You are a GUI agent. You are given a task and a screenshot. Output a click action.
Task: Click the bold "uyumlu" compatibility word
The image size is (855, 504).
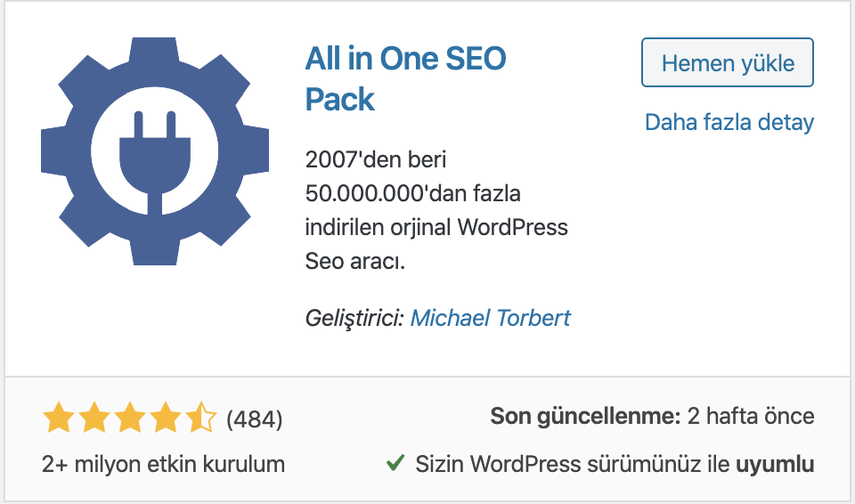pos(775,465)
